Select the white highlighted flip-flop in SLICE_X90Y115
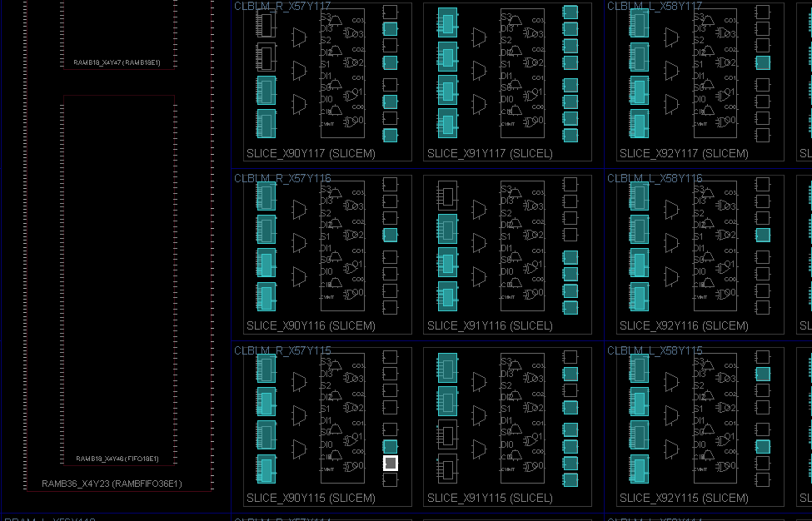812x521 pixels. tap(391, 463)
